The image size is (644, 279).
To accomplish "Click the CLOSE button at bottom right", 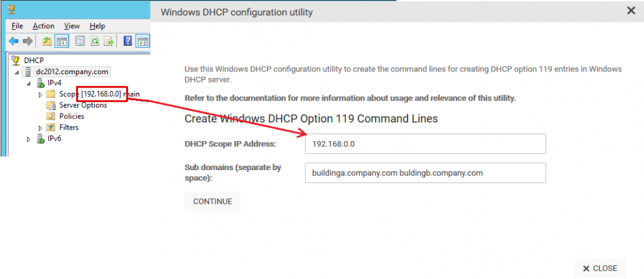I will (600, 268).
